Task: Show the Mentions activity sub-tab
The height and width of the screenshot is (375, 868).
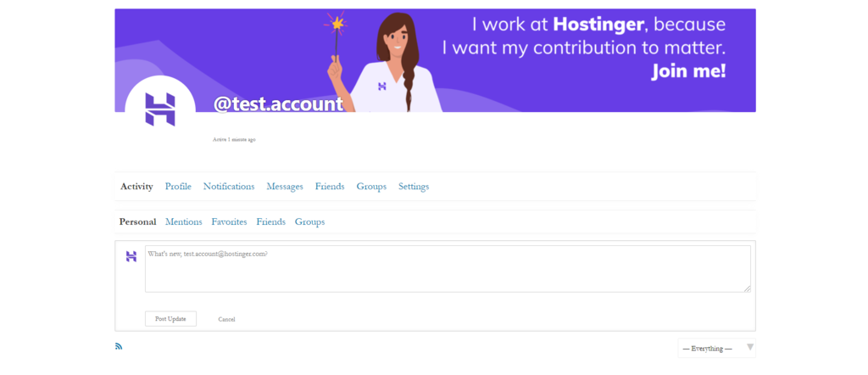Action: [184, 222]
